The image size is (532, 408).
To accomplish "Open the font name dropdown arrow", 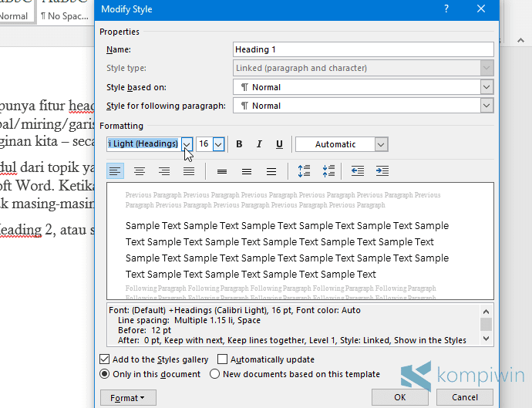I will (x=187, y=144).
